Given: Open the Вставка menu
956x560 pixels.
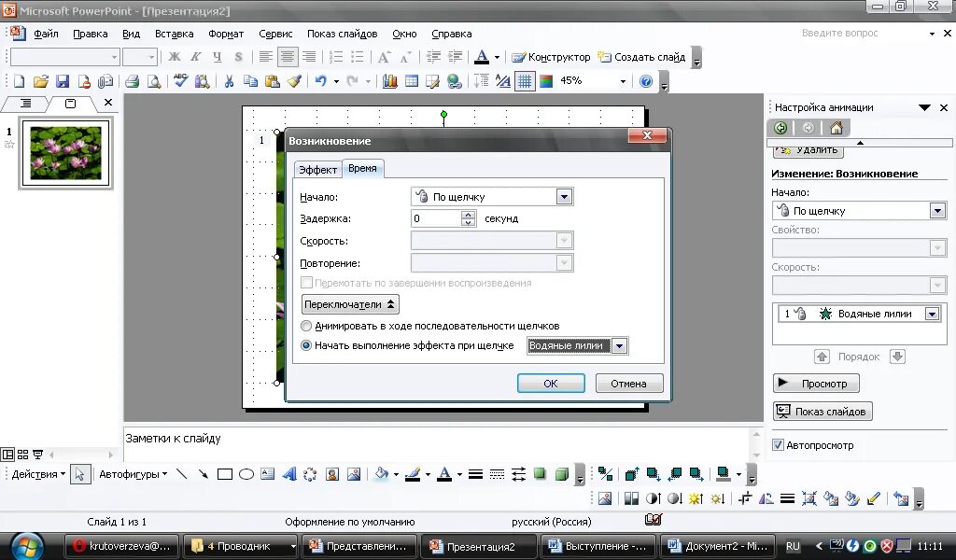Looking at the screenshot, I should 174,34.
